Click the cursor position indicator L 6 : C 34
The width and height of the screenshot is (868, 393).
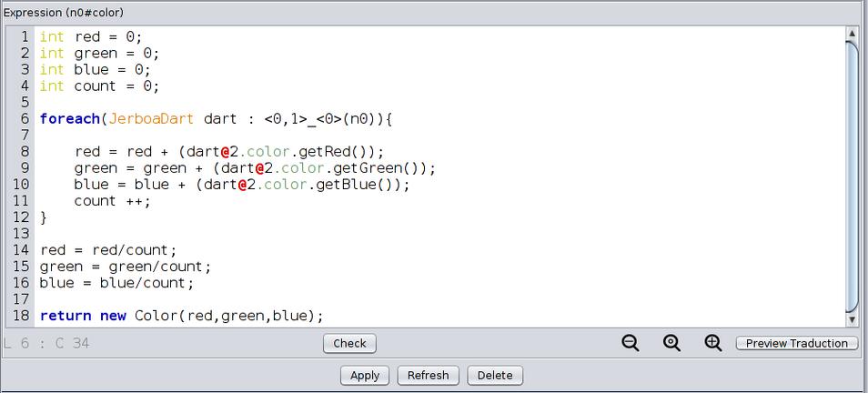(47, 343)
